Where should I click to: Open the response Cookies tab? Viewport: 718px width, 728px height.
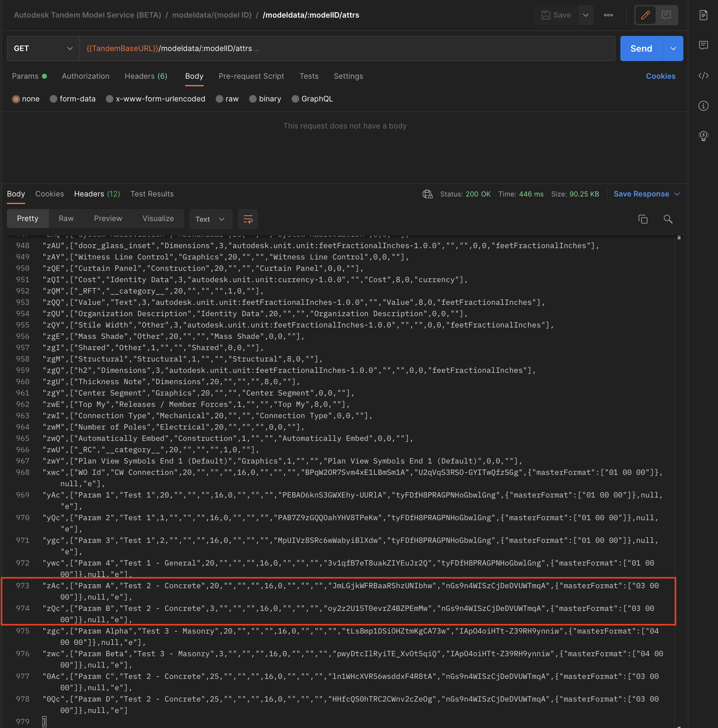(49, 194)
